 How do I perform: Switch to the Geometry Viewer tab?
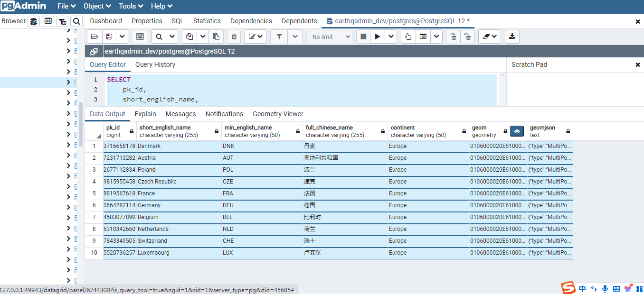coord(278,114)
